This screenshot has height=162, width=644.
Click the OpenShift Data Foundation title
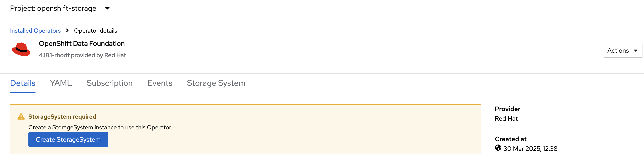(x=82, y=44)
